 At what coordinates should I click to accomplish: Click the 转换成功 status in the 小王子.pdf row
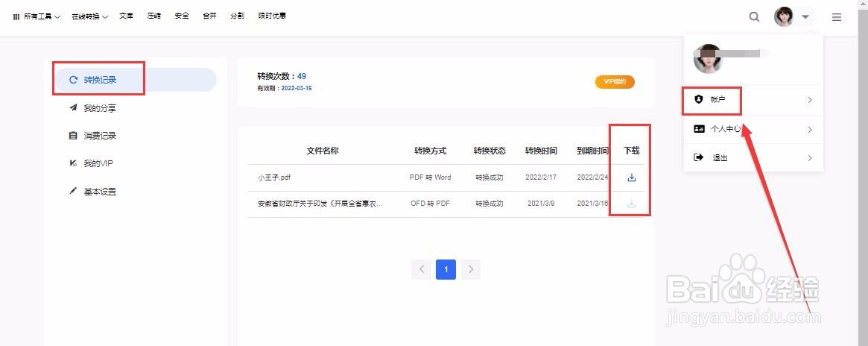coord(490,177)
